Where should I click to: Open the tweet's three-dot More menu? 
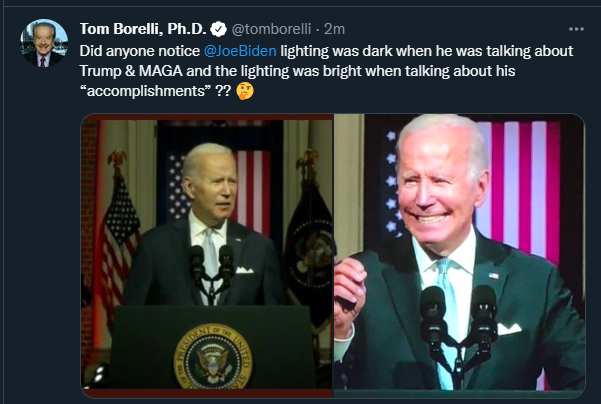tap(576, 29)
